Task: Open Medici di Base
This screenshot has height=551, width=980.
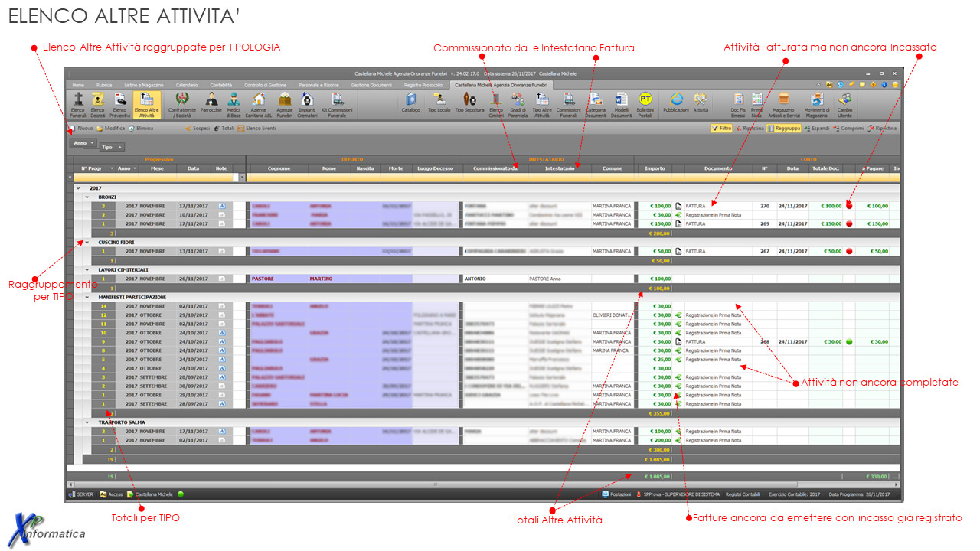Action: click(234, 105)
